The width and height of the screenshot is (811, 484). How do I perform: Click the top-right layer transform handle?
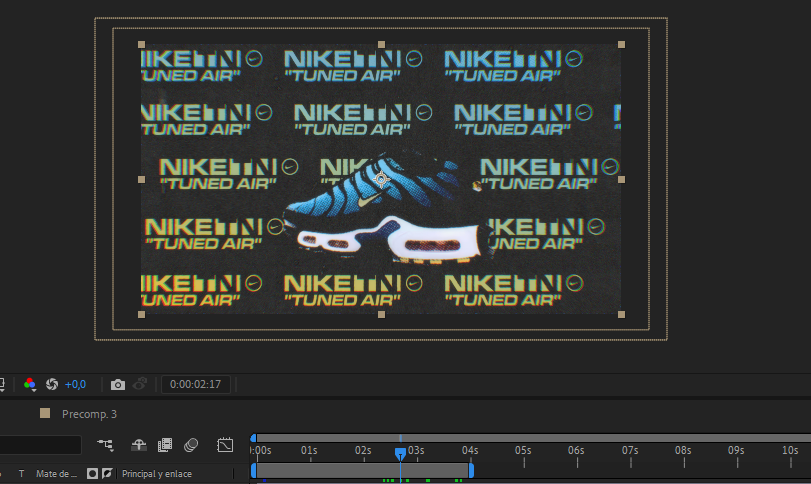click(x=621, y=44)
